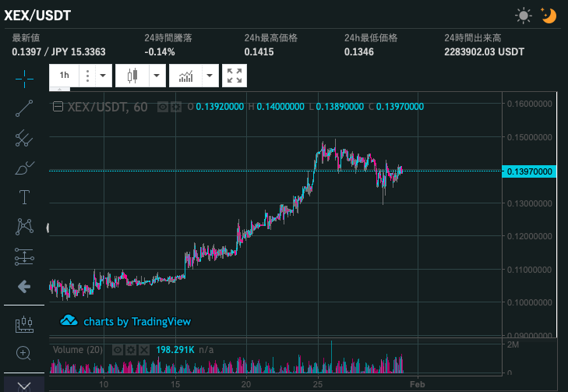This screenshot has height=392, width=568.
Task: Click the fullscreen mode button
Action: point(235,76)
